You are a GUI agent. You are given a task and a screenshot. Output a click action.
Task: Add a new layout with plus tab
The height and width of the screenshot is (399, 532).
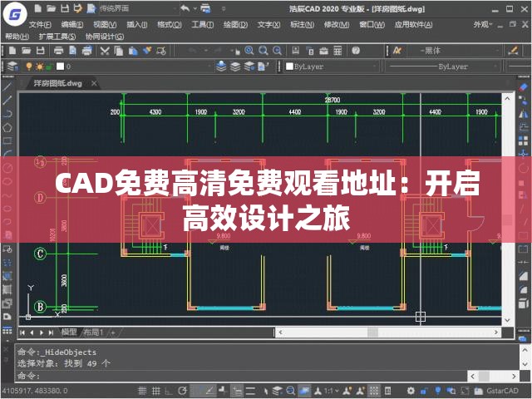[113, 332]
